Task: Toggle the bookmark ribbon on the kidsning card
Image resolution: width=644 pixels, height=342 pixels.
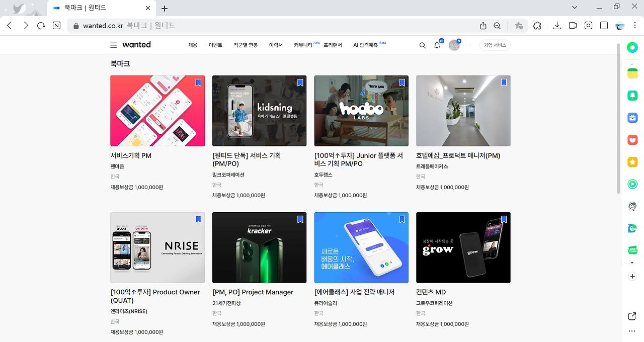Action: click(x=300, y=82)
